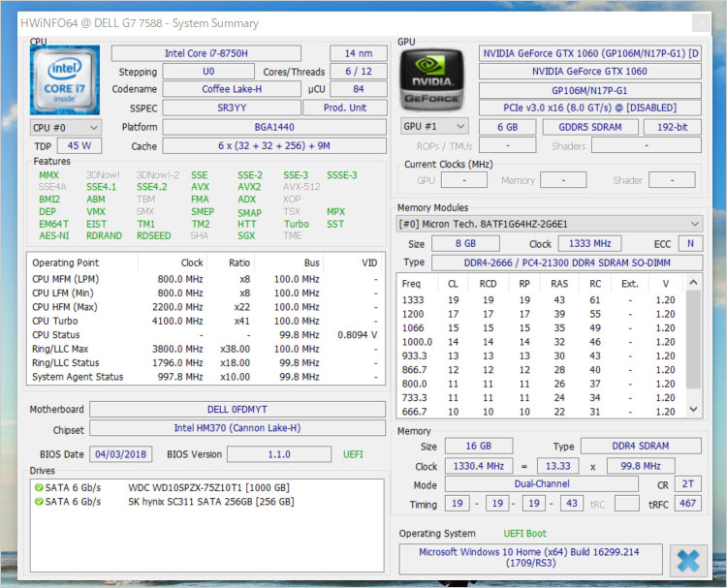Image resolution: width=727 pixels, height=588 pixels.
Task: Click the PCIe v3.0 x16 field
Action: pos(590,108)
